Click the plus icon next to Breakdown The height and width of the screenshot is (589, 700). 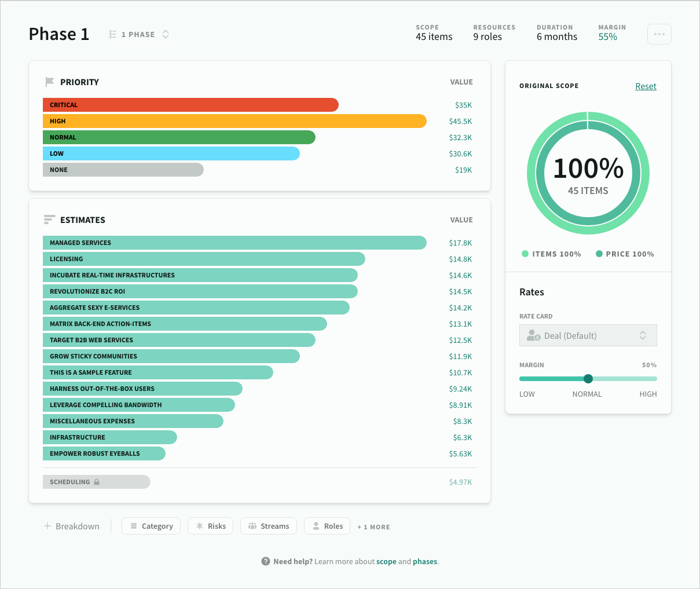click(47, 526)
